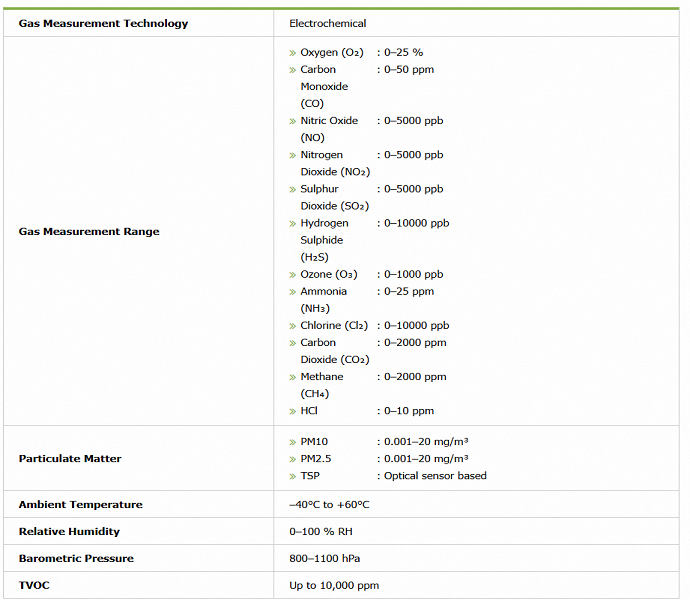Click the bullet arrow before Ozone (O₃)

[x=293, y=275]
